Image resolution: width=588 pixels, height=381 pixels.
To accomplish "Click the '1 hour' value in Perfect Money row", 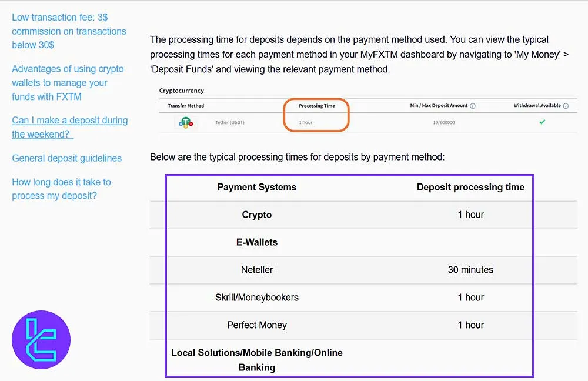I will coord(470,325).
